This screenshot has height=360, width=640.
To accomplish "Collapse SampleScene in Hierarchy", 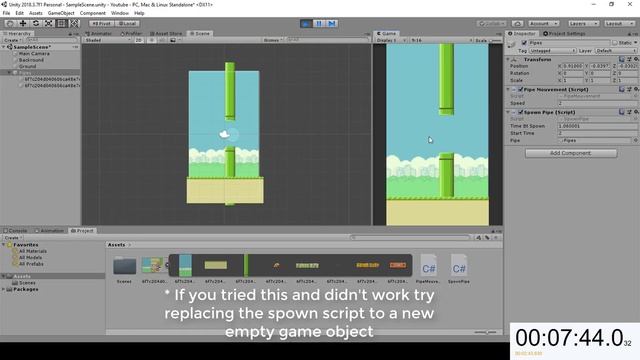I will 4,47.
